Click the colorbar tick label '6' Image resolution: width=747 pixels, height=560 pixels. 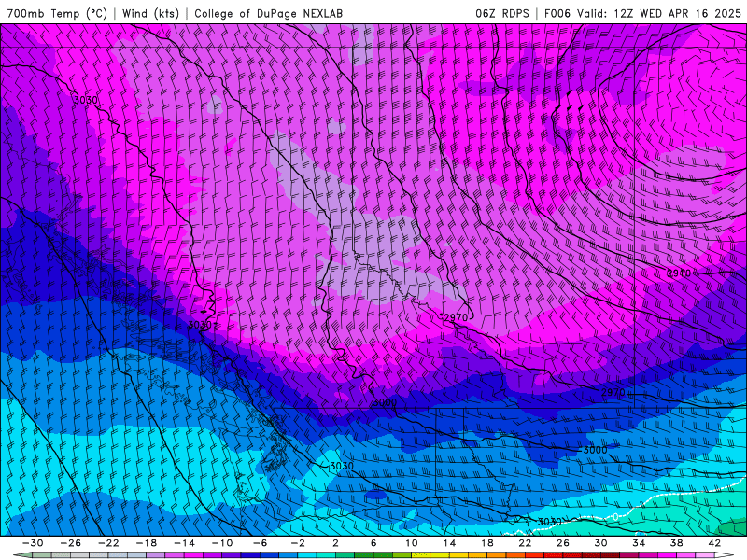tap(373, 543)
